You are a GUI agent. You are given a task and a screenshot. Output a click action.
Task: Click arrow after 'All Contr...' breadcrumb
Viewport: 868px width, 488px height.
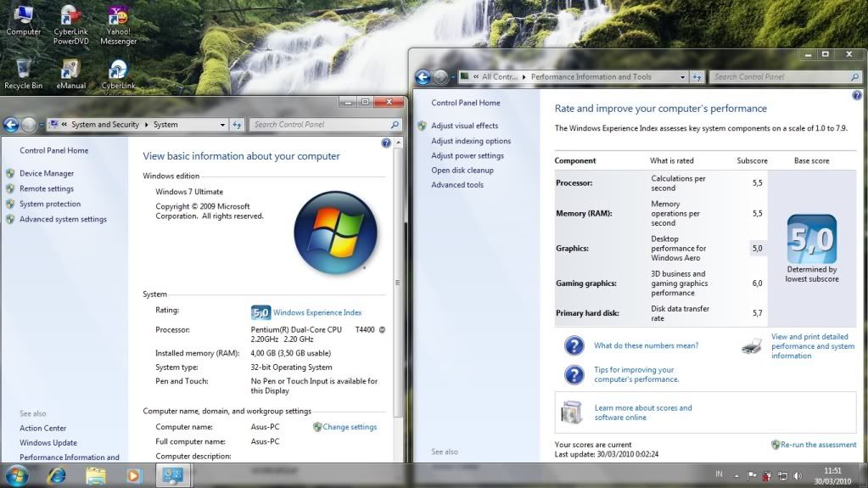pyautogui.click(x=524, y=77)
